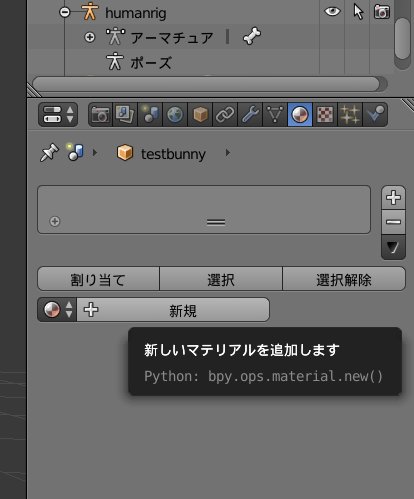Toggle the pin context icon

pos(49,153)
